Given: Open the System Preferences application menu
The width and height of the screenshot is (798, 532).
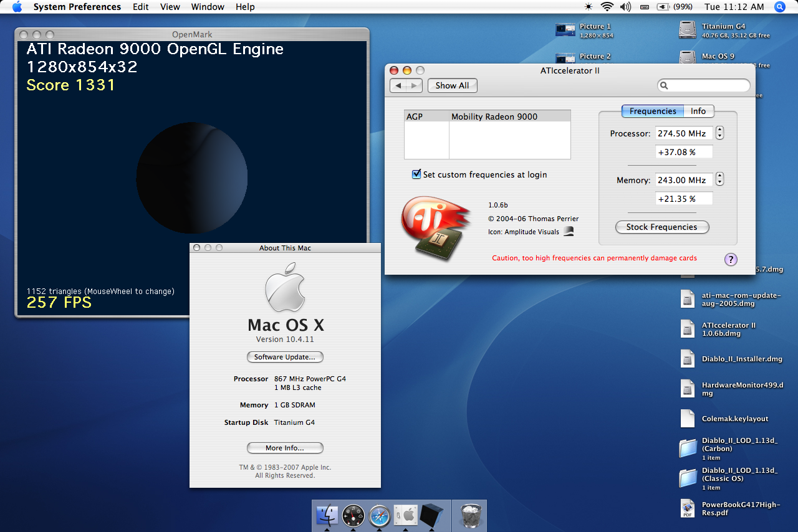Looking at the screenshot, I should 77,7.
